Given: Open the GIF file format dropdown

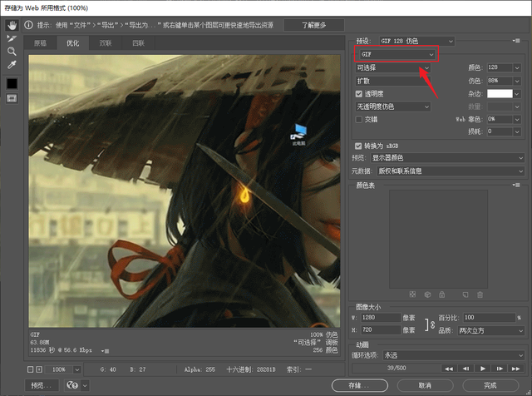Looking at the screenshot, I should click(397, 54).
